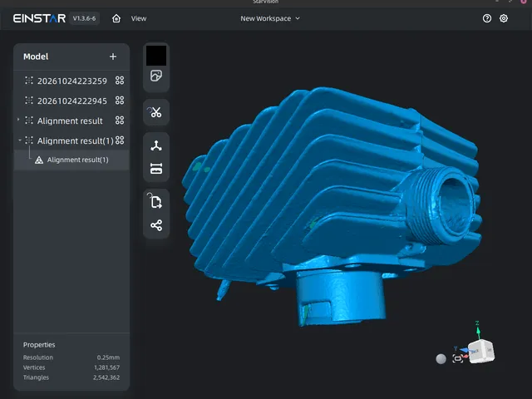Open the help question-mark icon
The height and width of the screenshot is (399, 532).
[x=487, y=18]
